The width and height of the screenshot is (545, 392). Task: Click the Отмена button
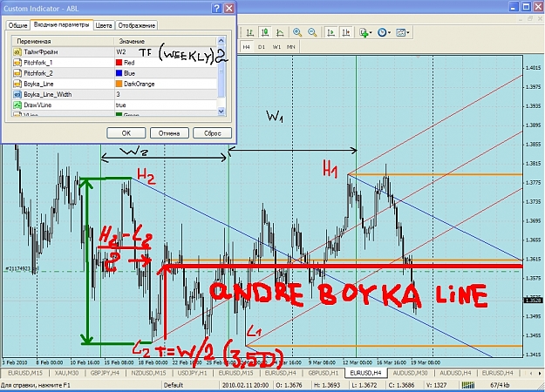click(x=169, y=133)
